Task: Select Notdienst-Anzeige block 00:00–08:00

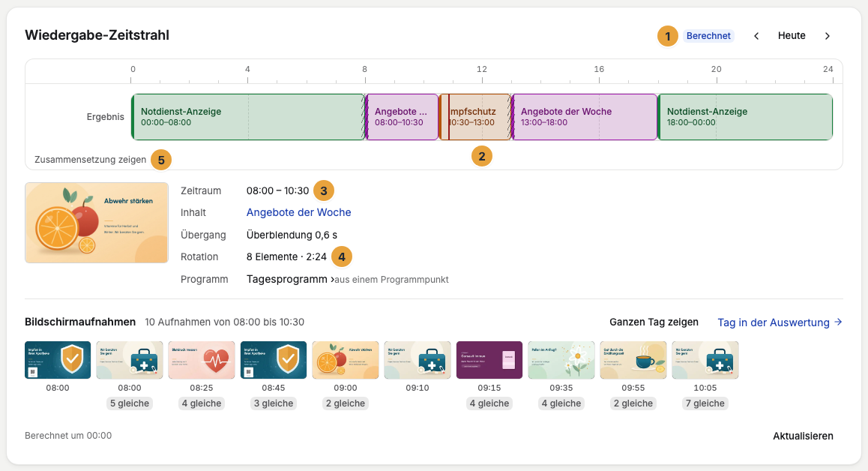Action: [x=248, y=117]
